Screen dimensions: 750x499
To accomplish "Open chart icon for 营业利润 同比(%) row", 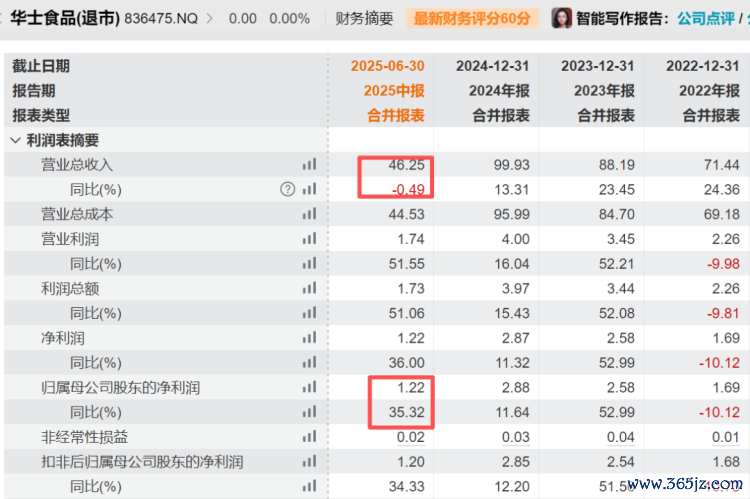I will (309, 264).
